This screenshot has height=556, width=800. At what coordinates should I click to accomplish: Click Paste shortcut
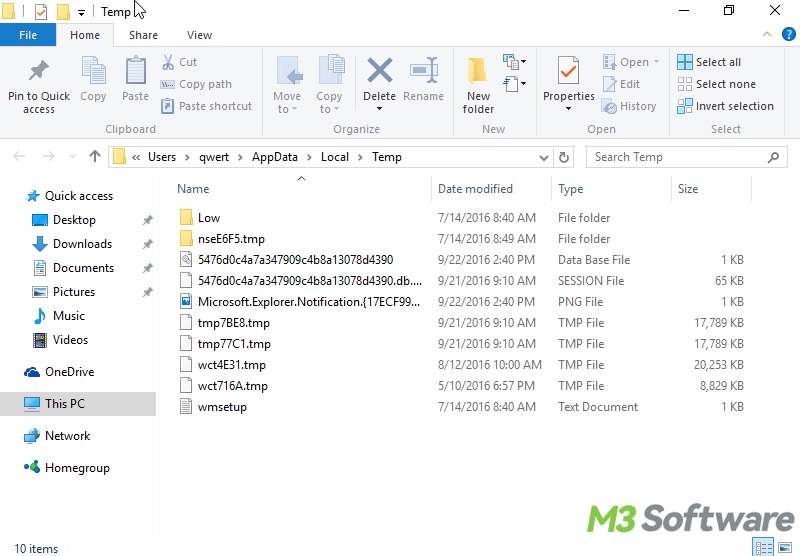207,106
